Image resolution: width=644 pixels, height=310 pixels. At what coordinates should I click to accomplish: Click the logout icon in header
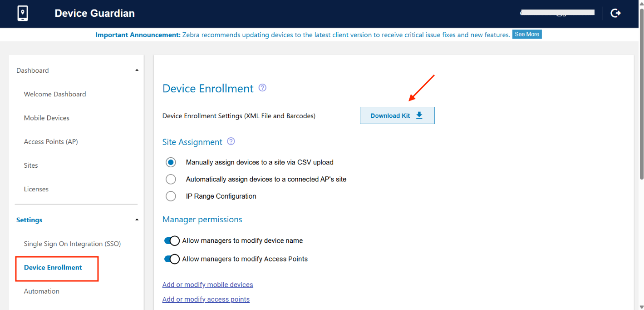coord(615,13)
